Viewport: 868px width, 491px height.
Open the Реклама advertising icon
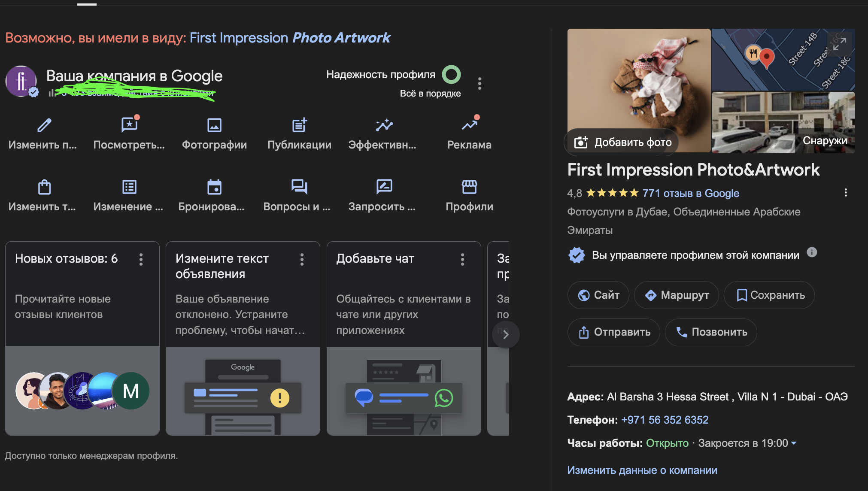click(x=469, y=125)
